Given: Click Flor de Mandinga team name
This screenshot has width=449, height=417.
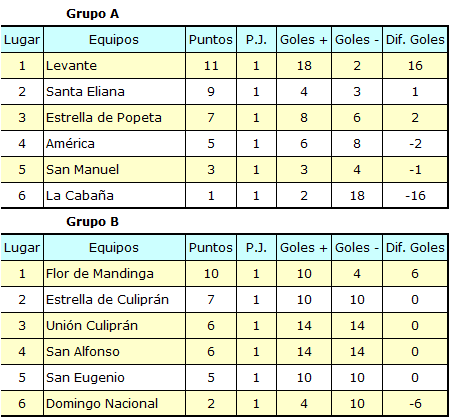Looking at the screenshot, I should [100, 274].
